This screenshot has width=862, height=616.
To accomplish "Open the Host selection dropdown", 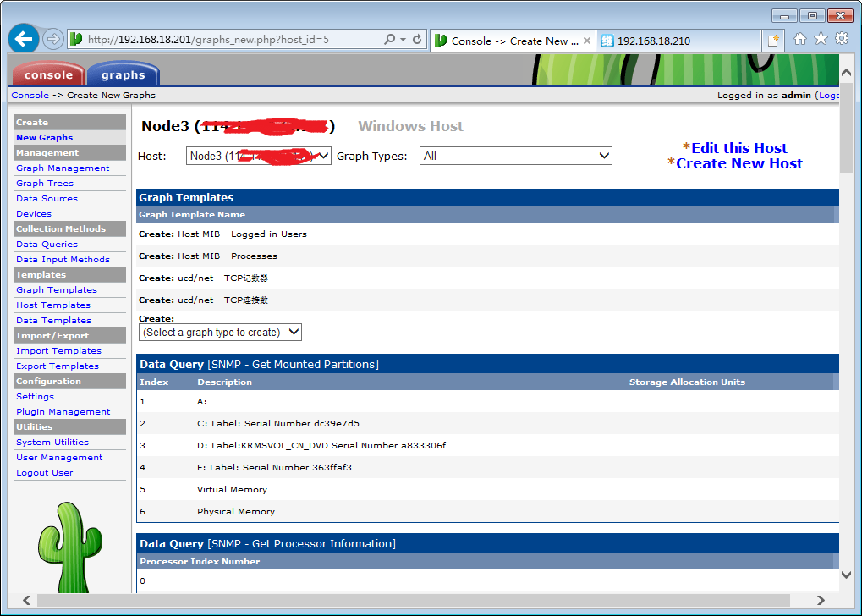I will [258, 156].
